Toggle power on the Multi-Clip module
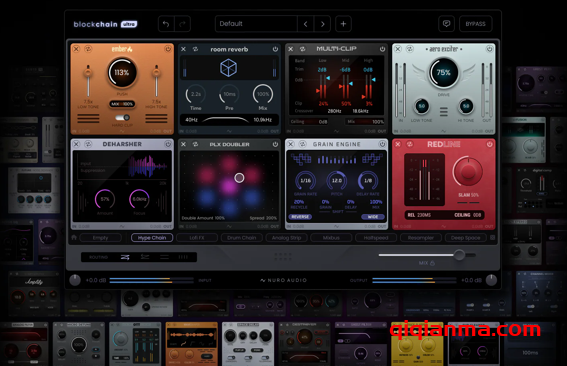The height and width of the screenshot is (366, 567). 383,49
